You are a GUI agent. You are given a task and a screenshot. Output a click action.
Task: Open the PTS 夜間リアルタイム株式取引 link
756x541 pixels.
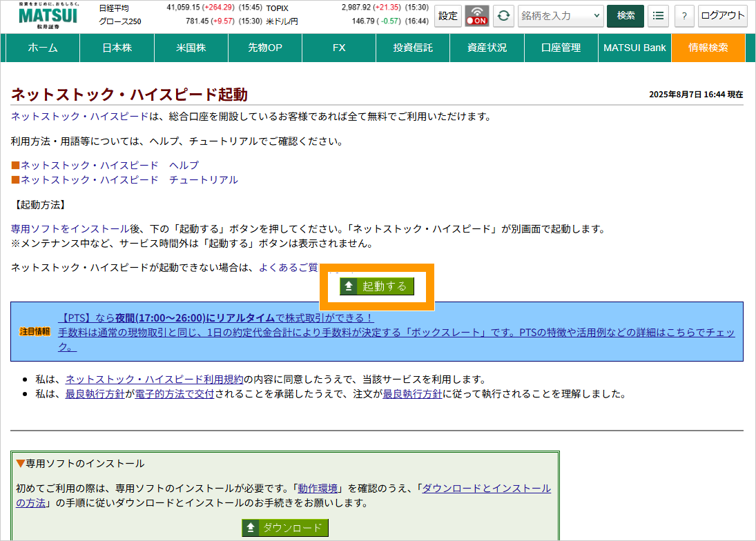point(215,318)
